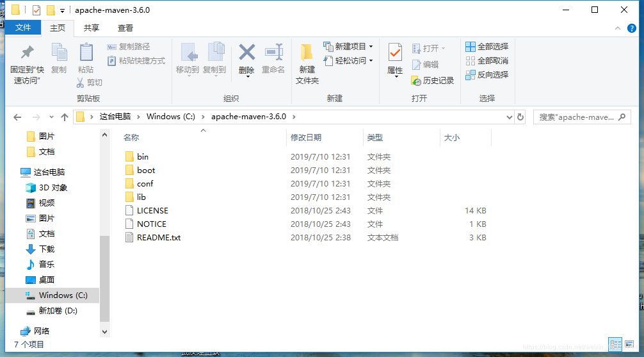Viewport: 644px width, 357px height.
Task: Switch to the Home (主页) tab
Action: tap(58, 28)
